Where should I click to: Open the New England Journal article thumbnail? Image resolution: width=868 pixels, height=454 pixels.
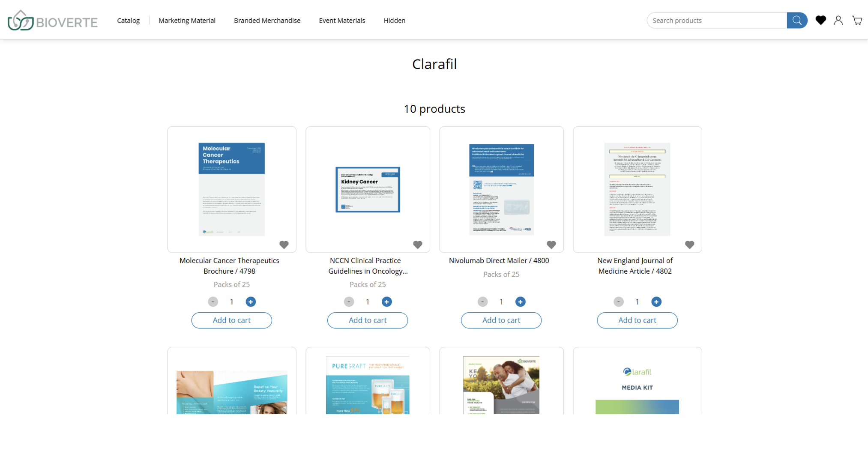point(637,189)
